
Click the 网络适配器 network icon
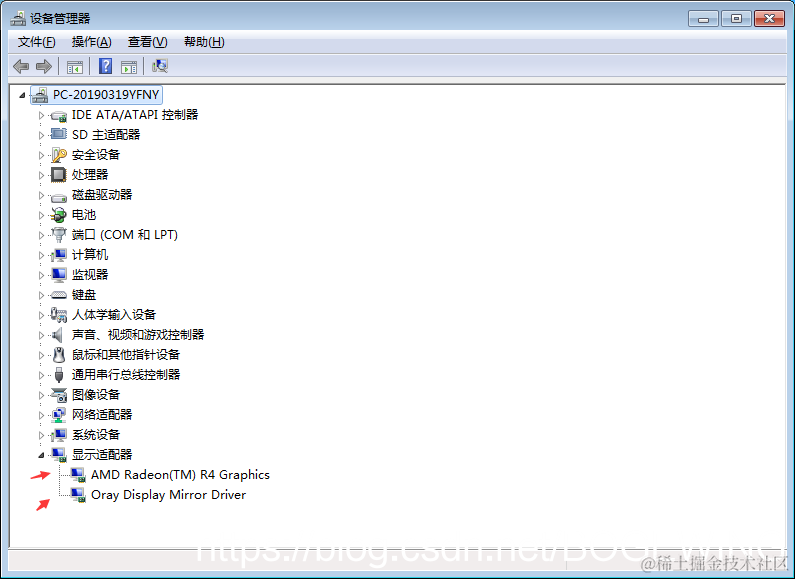coord(59,415)
